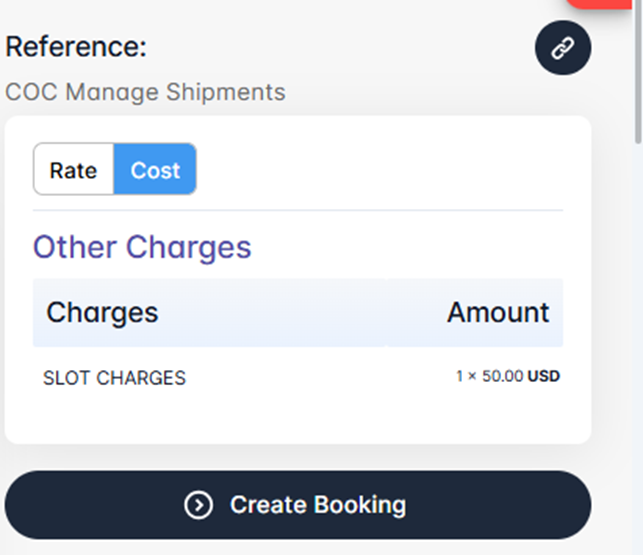Click the arrow circle icon in Create Booking
Image resolution: width=643 pixels, height=555 pixels.
(x=198, y=505)
